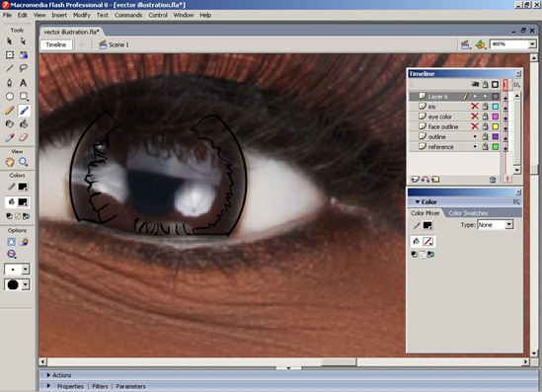Open the Insert menu

[x=59, y=15]
